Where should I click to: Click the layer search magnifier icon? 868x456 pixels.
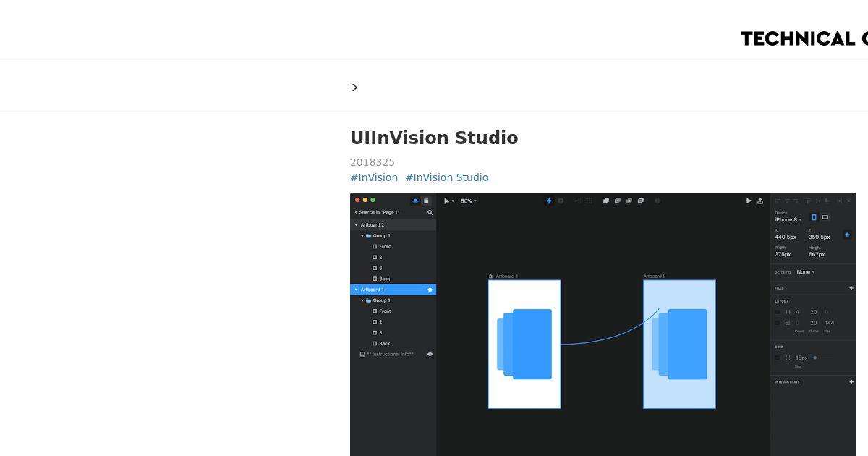coord(430,212)
